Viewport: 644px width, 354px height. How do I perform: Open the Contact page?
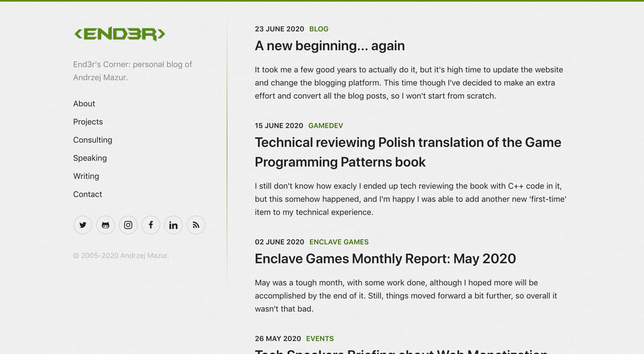(x=87, y=194)
